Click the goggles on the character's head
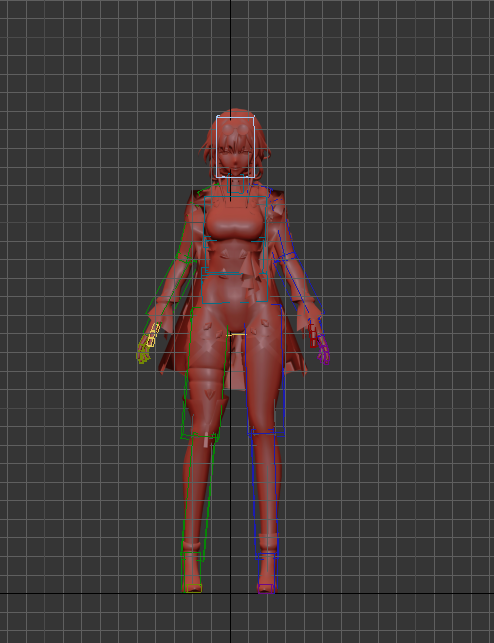494x643 pixels. [236, 130]
